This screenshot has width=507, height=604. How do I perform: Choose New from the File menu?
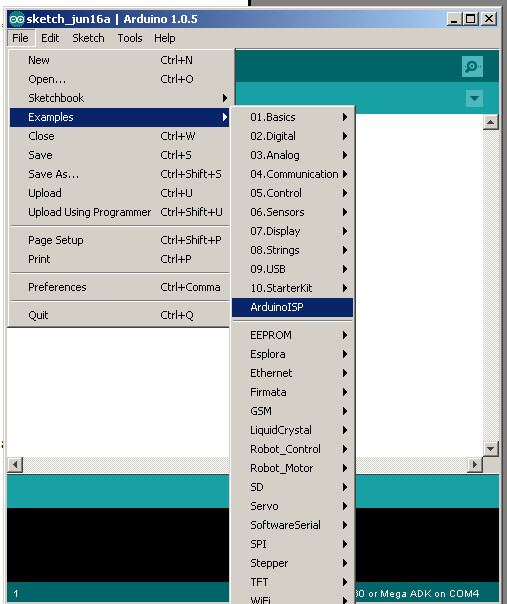click(119, 60)
